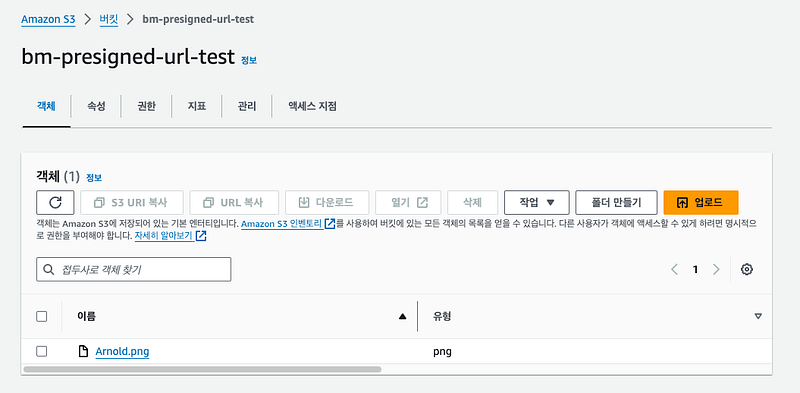
Task: Click search magnifier icon in prefix field
Action: click(x=49, y=269)
